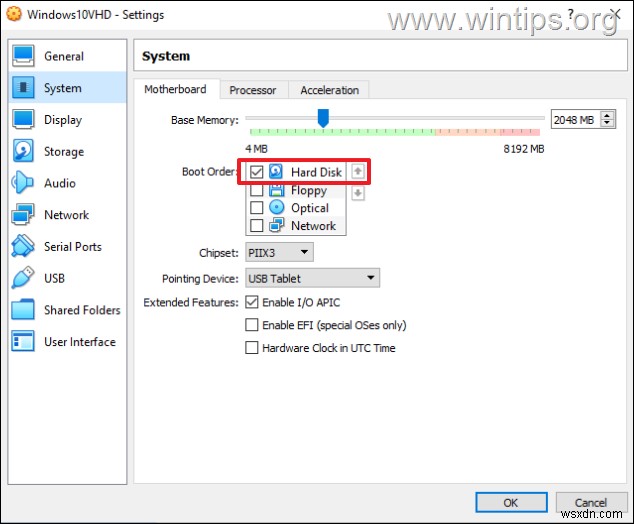This screenshot has height=524, width=634.
Task: Toggle Enable I/O APIC checkbox
Action: [x=251, y=302]
